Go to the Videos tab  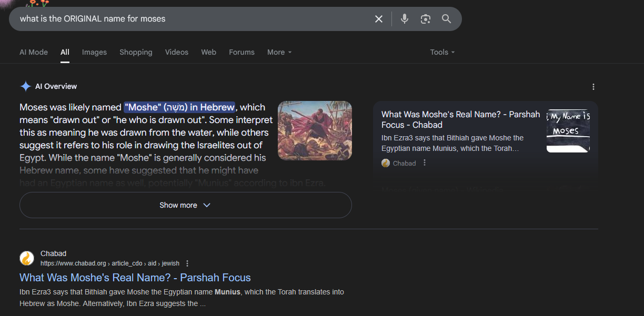coord(177,52)
